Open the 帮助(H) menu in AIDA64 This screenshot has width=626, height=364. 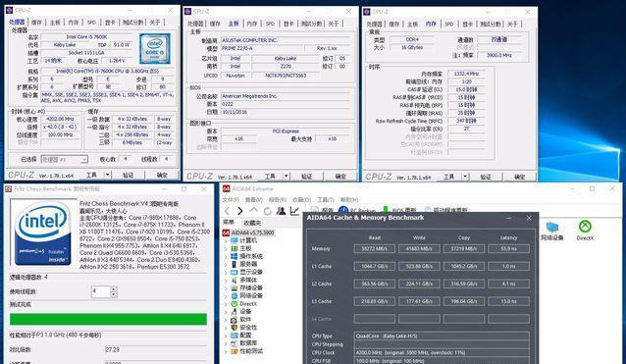click(x=349, y=199)
